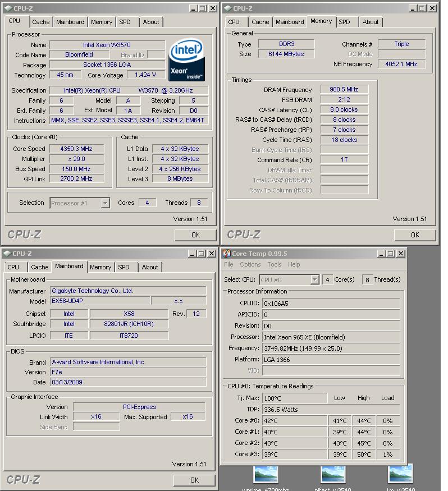Viewport: 448px width, 491px height.
Task: Open the Tools menu in Core Temp
Action: coord(274,264)
